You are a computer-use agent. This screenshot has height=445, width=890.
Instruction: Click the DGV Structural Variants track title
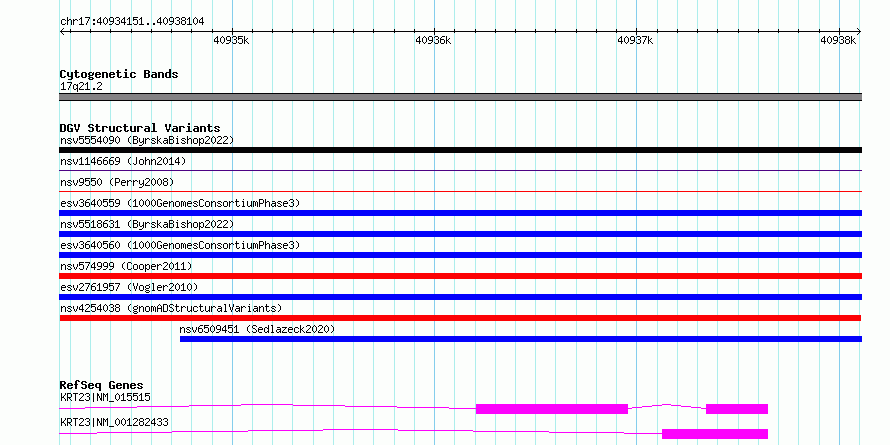[140, 128]
